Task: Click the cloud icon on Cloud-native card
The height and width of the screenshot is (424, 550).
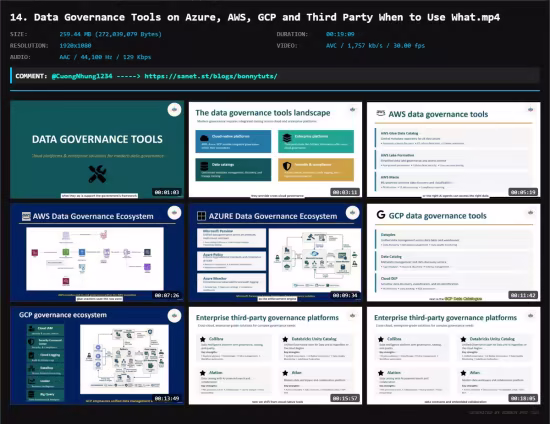Action: (204, 138)
